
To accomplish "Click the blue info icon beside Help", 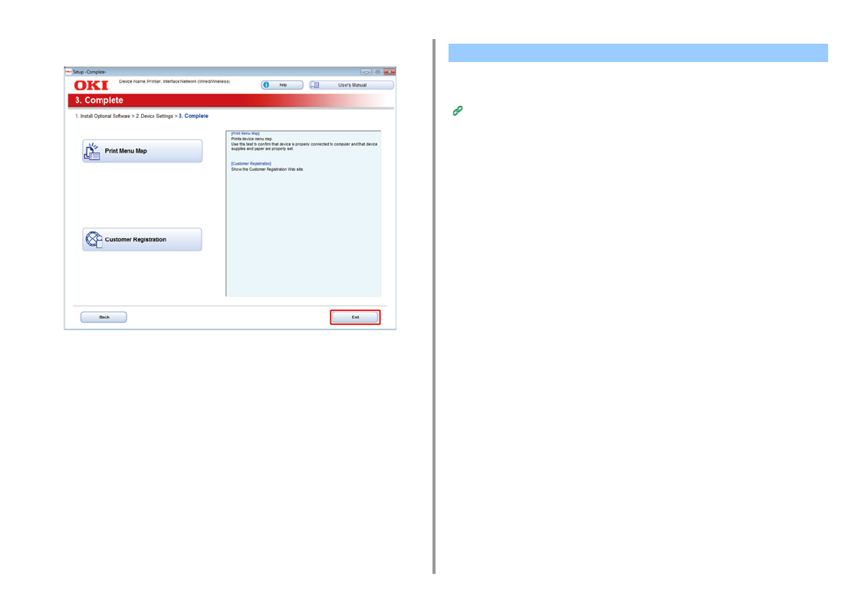I will pos(266,85).
